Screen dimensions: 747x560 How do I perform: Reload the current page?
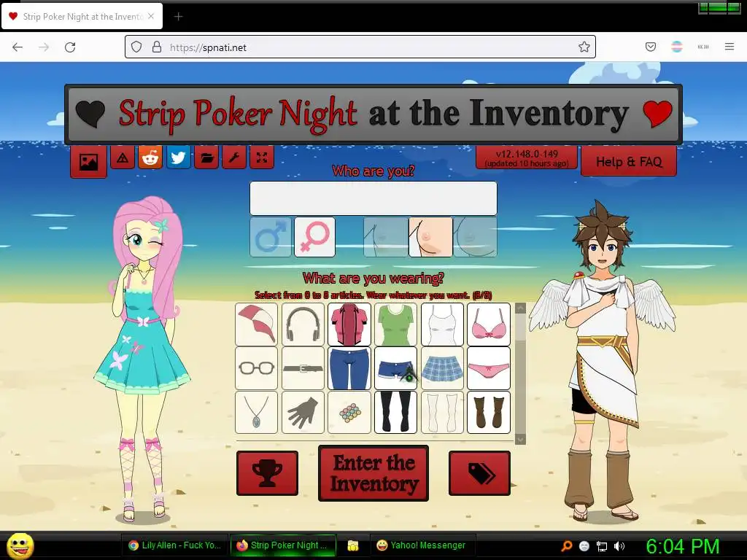coord(70,47)
